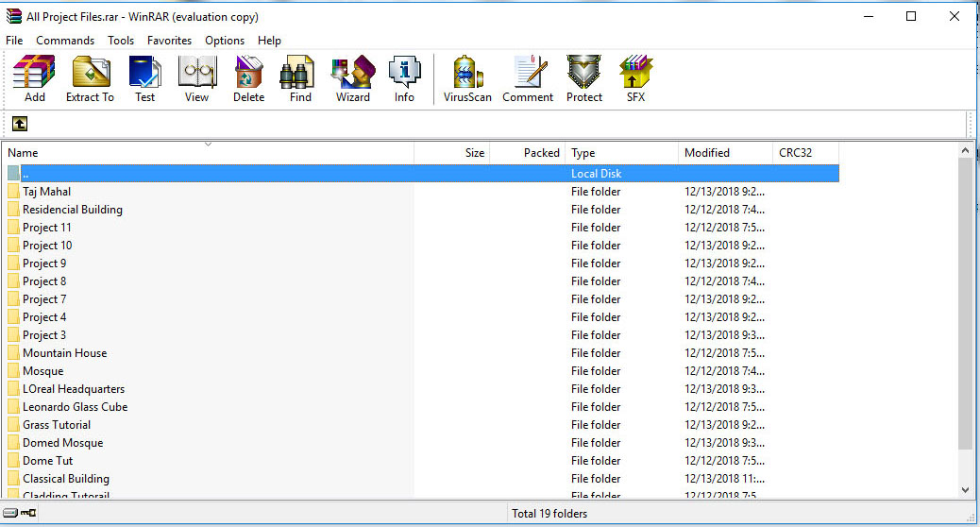
Task: Launch the Wizard tool
Action: click(x=353, y=78)
